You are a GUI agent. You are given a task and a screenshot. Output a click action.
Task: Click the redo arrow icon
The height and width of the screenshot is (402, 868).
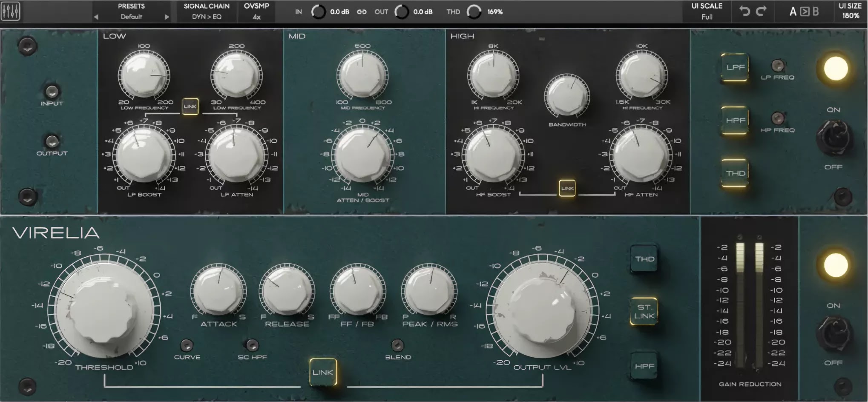[761, 11]
